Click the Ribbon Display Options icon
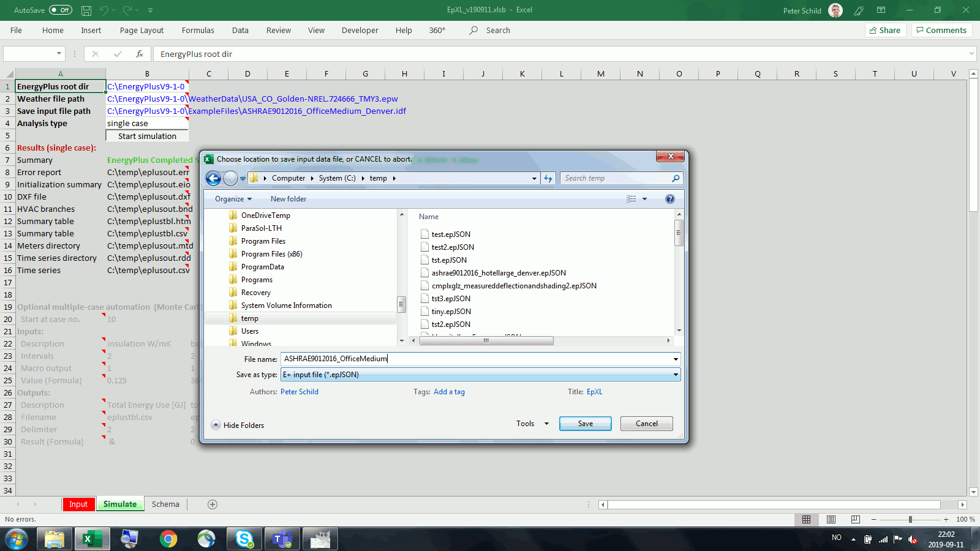Image resolution: width=980 pixels, height=551 pixels. (x=881, y=10)
